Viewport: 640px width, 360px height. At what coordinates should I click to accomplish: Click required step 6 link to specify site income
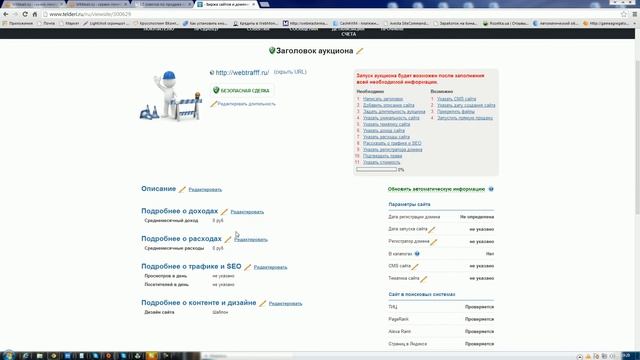click(384, 131)
